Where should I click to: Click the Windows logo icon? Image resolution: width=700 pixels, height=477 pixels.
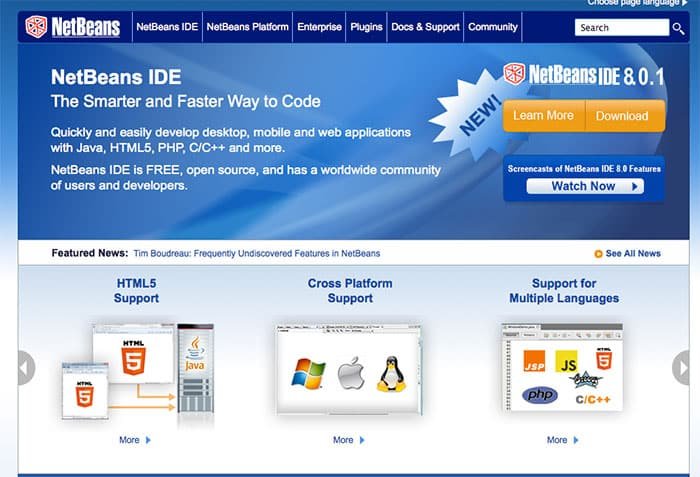pyautogui.click(x=308, y=374)
